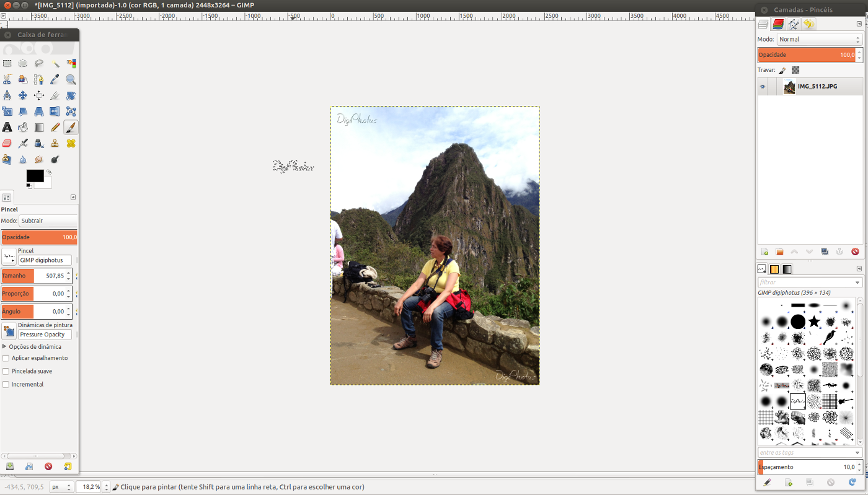Switch to the Channels tab

click(x=778, y=24)
